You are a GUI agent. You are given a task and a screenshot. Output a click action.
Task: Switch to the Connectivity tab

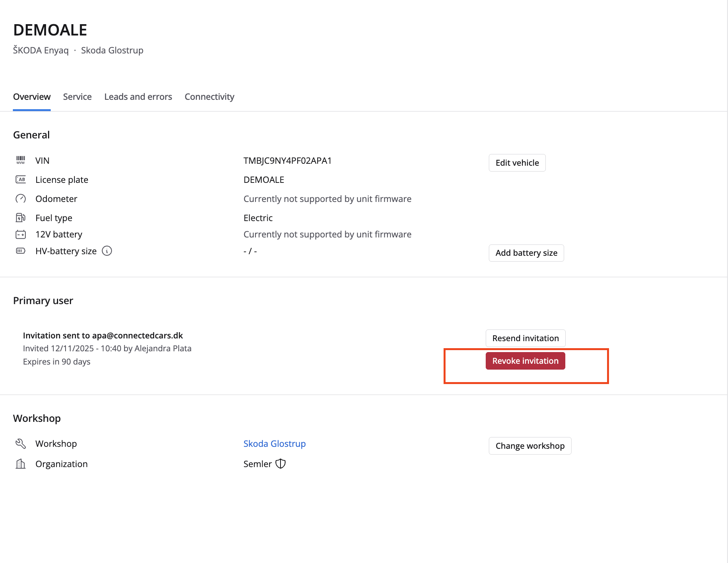click(x=210, y=96)
